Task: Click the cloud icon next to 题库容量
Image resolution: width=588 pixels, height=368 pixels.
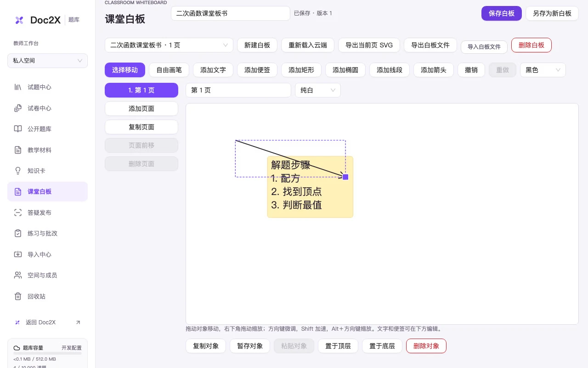Action: [17, 348]
